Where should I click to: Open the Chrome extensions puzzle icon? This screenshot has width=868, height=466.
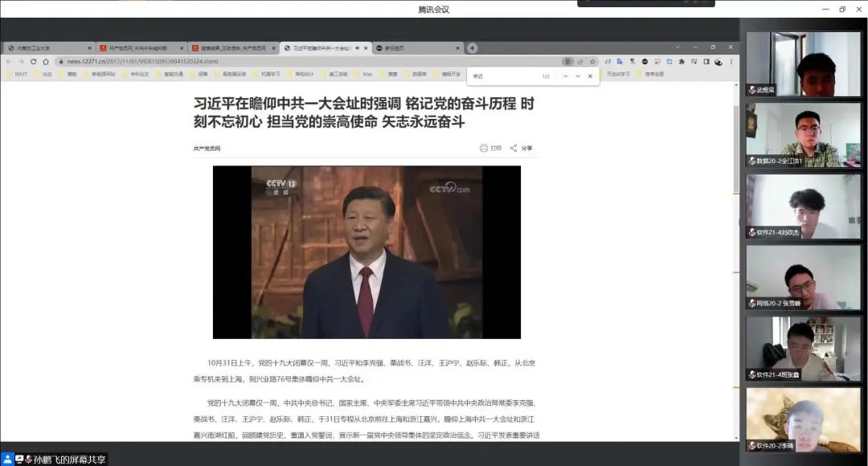(682, 61)
